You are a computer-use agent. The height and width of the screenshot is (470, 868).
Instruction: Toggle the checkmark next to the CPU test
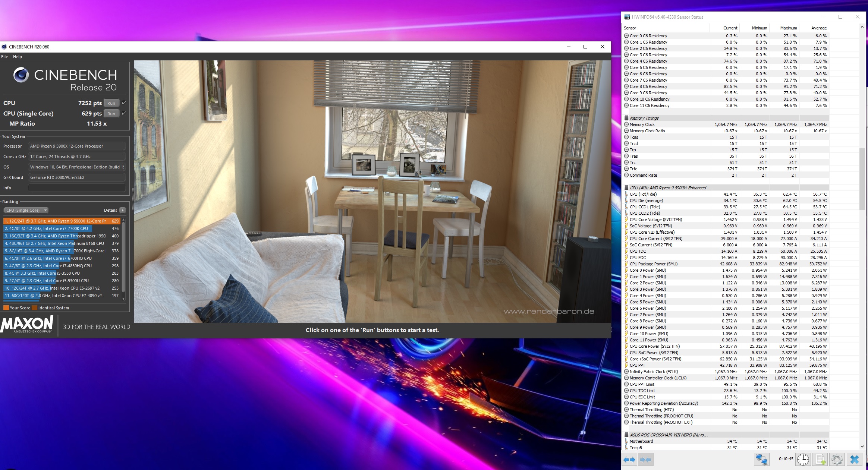(124, 103)
